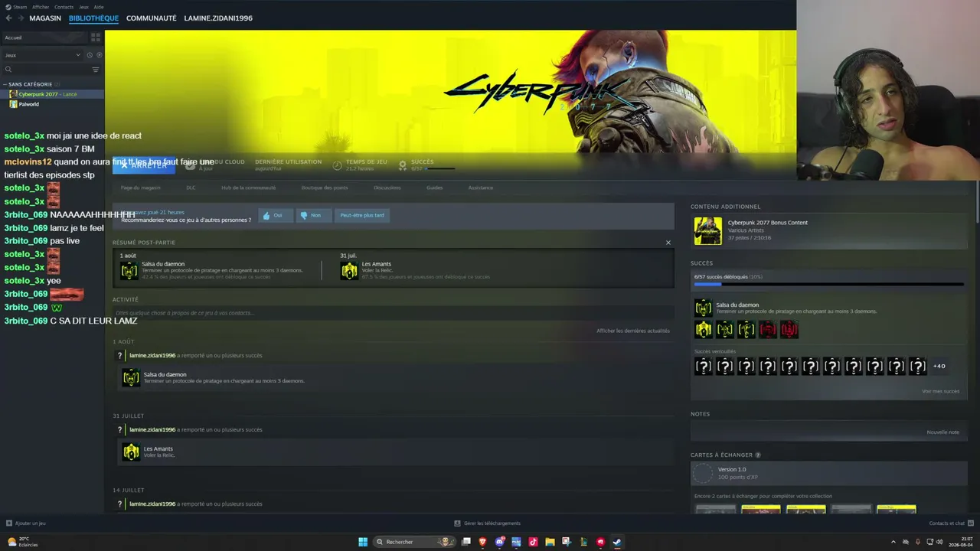The height and width of the screenshot is (551, 980).
Task: Click the Temps de jeu clock icon
Action: point(337,165)
